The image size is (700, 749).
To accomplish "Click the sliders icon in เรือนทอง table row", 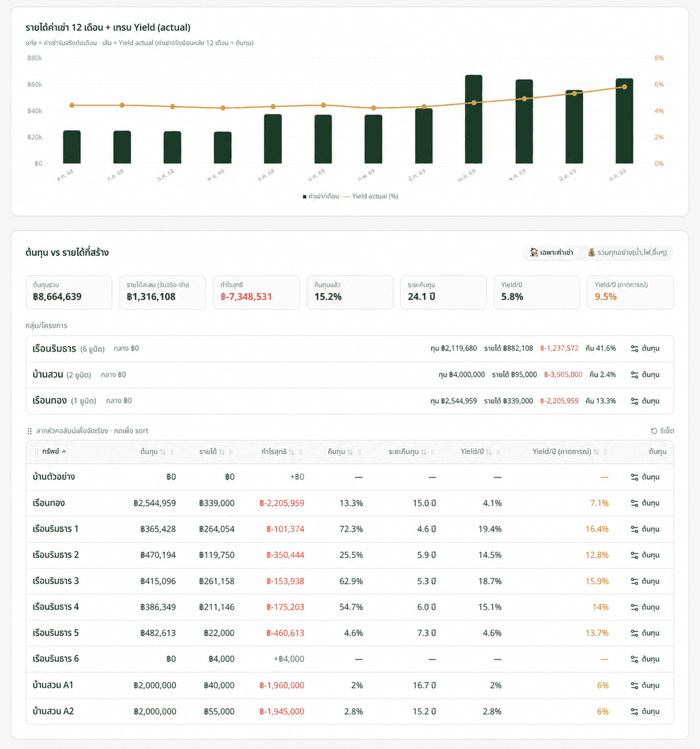I will (634, 503).
